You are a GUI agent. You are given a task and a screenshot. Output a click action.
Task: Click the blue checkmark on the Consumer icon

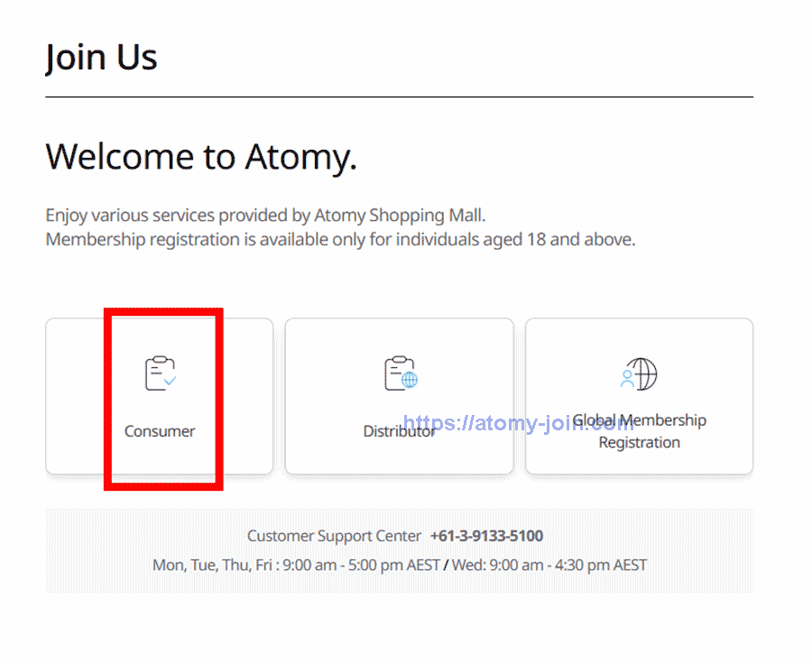(170, 383)
